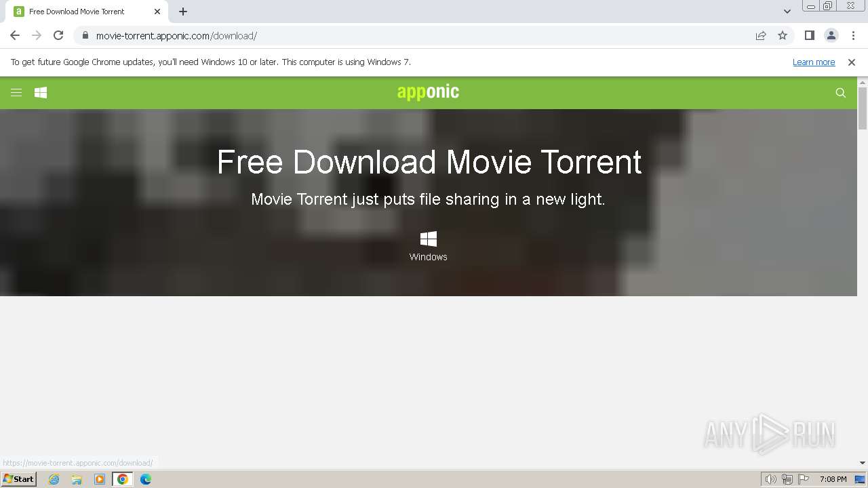Open the Action Center flag icon

click(804, 479)
